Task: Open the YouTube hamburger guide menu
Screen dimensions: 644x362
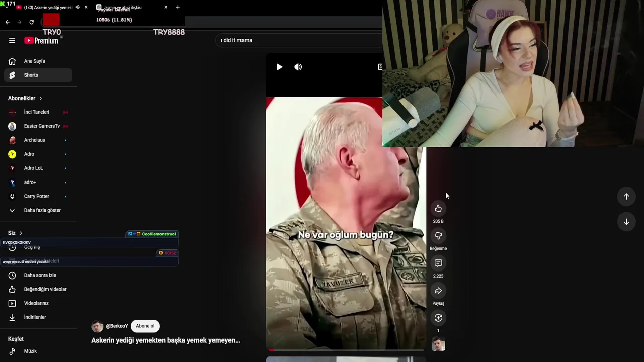Action: (12, 40)
